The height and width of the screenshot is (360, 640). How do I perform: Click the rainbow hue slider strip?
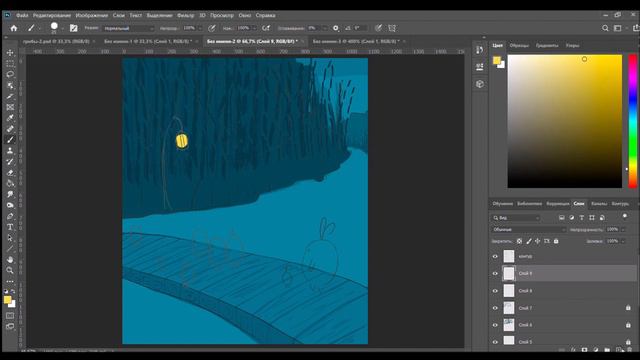click(633, 121)
